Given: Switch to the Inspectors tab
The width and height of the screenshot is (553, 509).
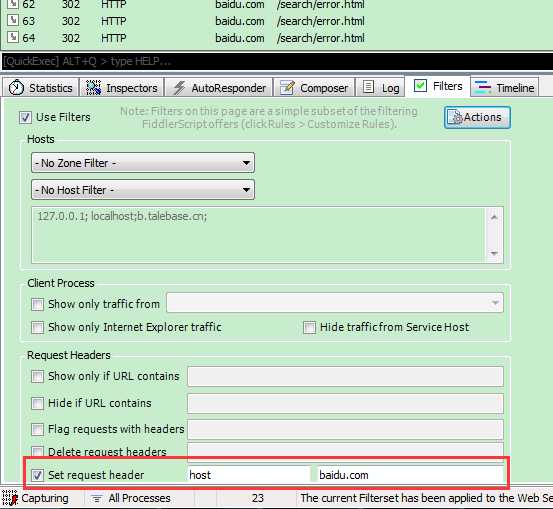Looking at the screenshot, I should [x=122, y=87].
